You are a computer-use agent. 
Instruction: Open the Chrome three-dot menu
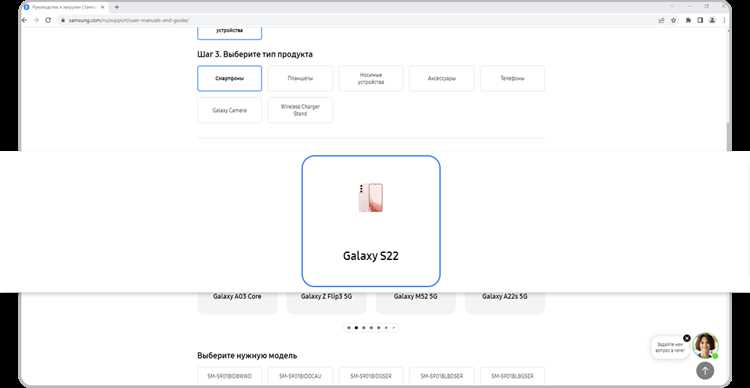(724, 20)
